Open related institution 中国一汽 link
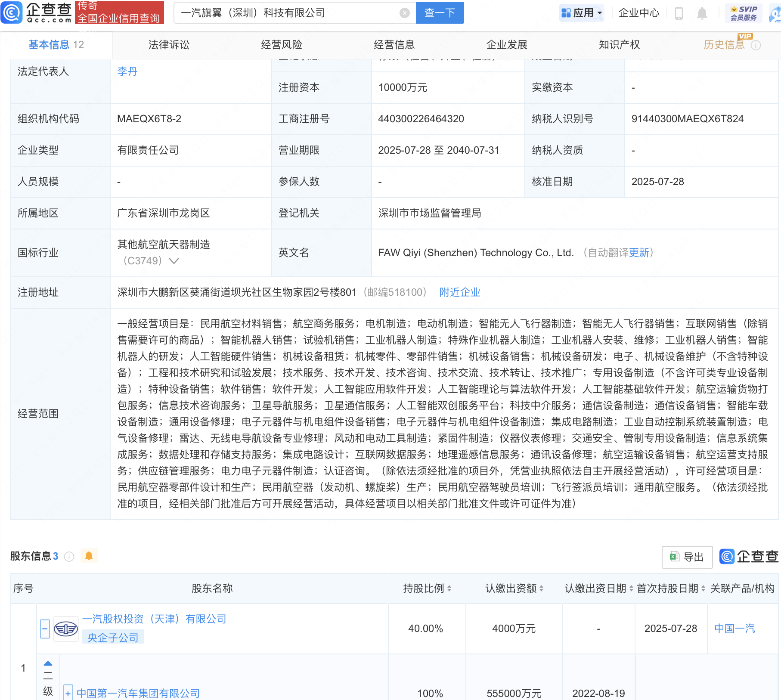 [x=735, y=629]
